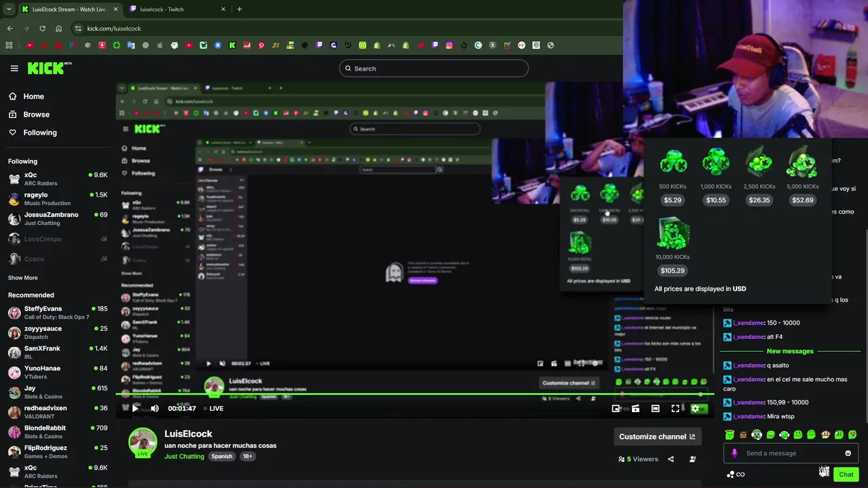Buy 5,000 KICKs for $52.69

(x=803, y=200)
